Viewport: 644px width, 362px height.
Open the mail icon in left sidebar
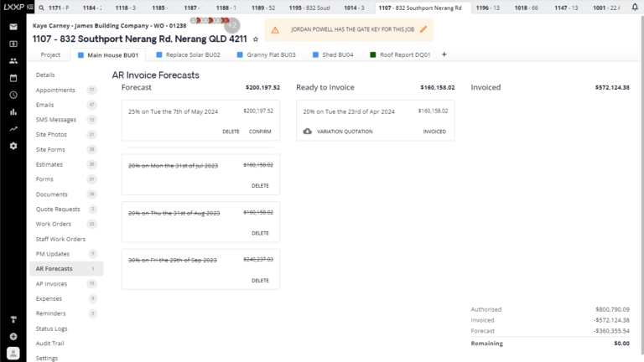pos(13,27)
